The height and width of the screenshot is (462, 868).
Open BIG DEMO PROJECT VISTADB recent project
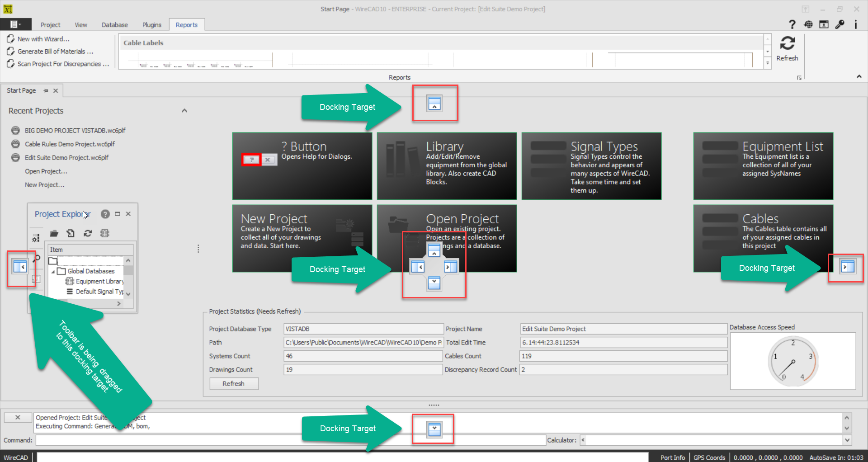tap(75, 130)
